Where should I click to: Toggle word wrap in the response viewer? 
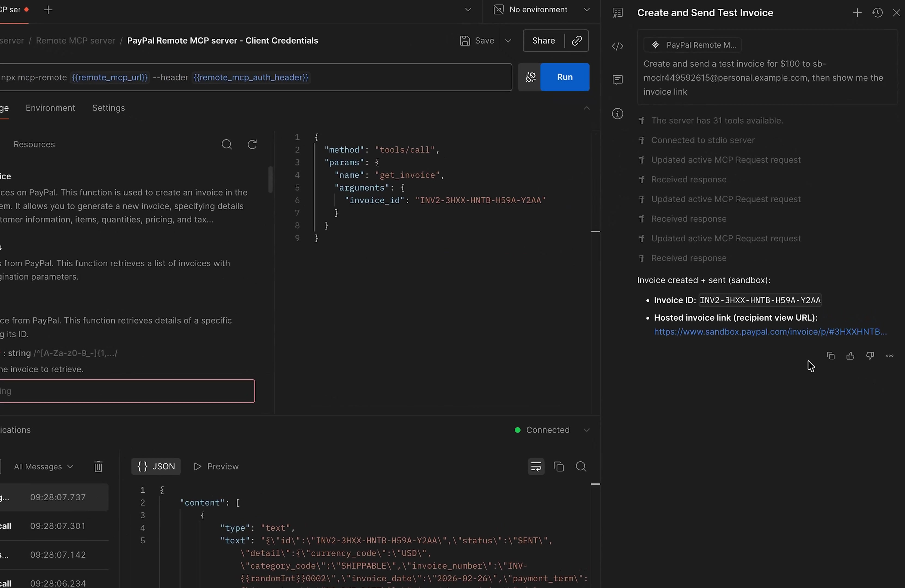536,466
